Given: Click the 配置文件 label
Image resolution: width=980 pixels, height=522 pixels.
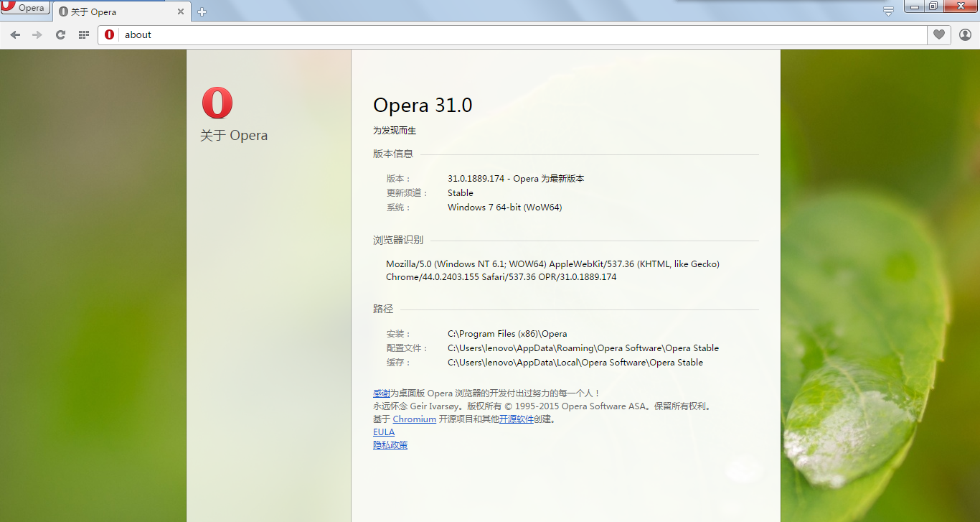Looking at the screenshot, I should pos(407,348).
